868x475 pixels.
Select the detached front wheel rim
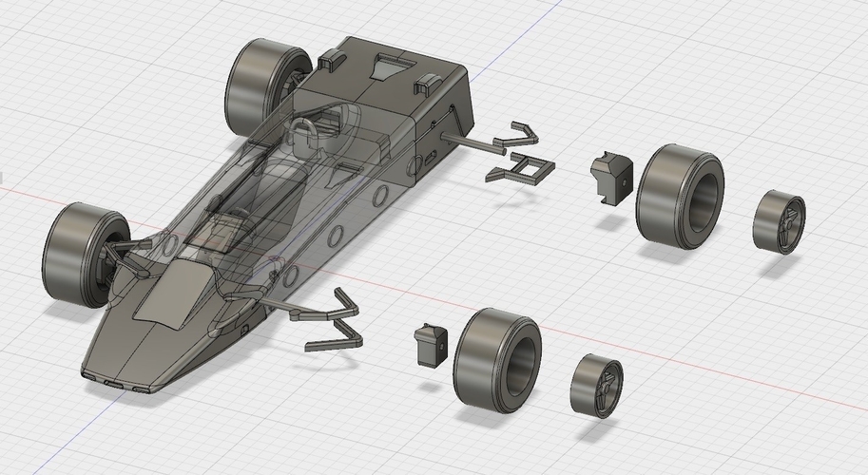coord(597,386)
